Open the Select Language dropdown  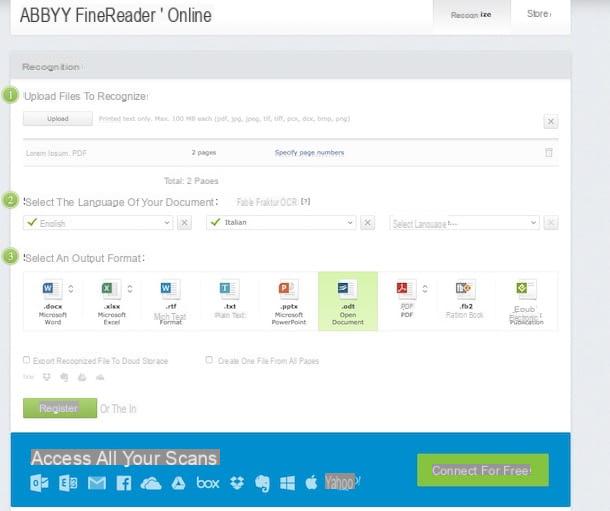(464, 223)
